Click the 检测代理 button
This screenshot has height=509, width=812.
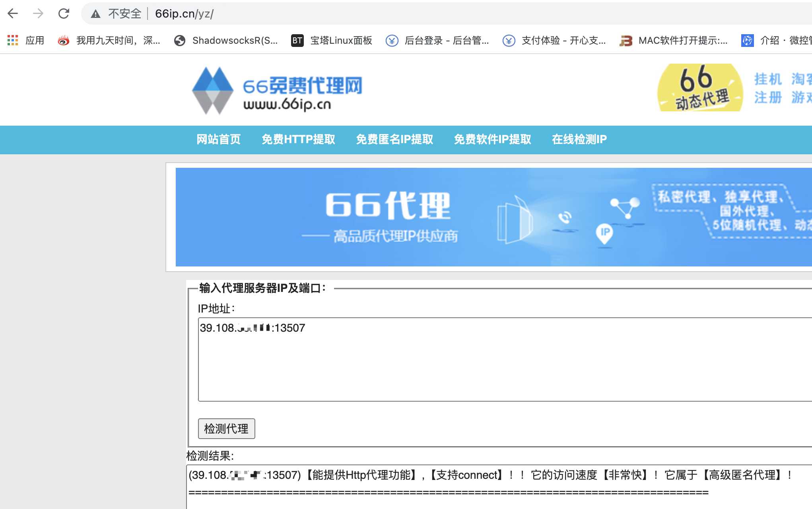pos(227,429)
